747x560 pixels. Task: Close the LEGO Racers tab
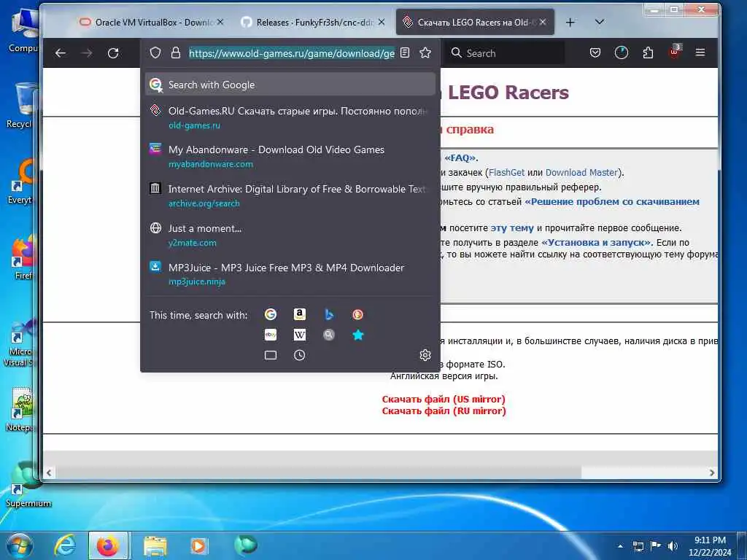(543, 22)
